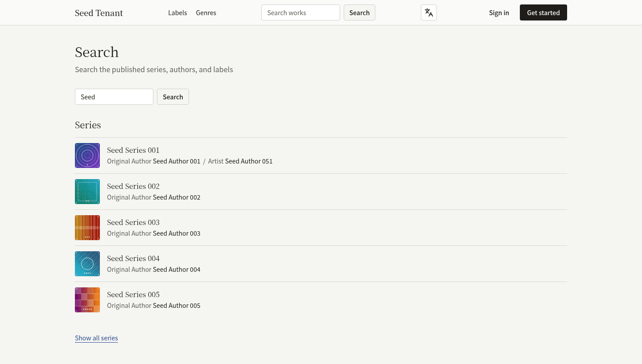Open Seed Series 003 cover thumbnail
The height and width of the screenshot is (364, 642).
(87, 228)
